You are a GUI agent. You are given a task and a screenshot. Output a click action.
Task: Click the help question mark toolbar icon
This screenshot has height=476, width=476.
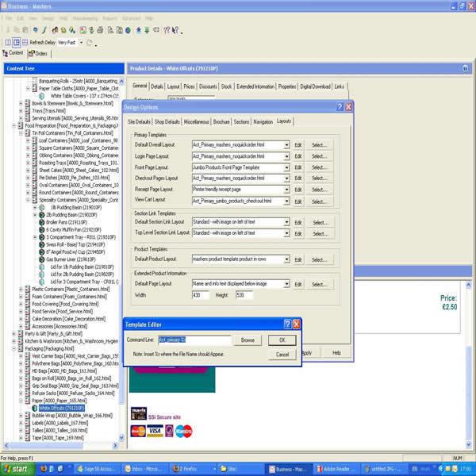166,30
